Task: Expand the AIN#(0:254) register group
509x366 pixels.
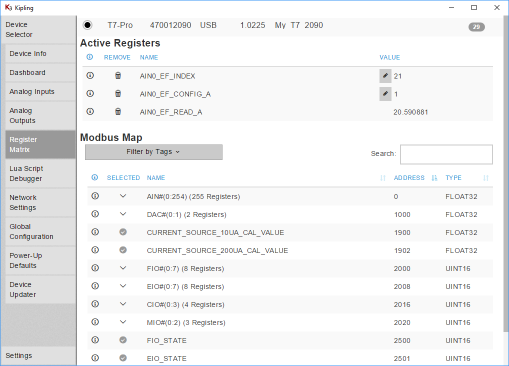Action: tap(123, 196)
